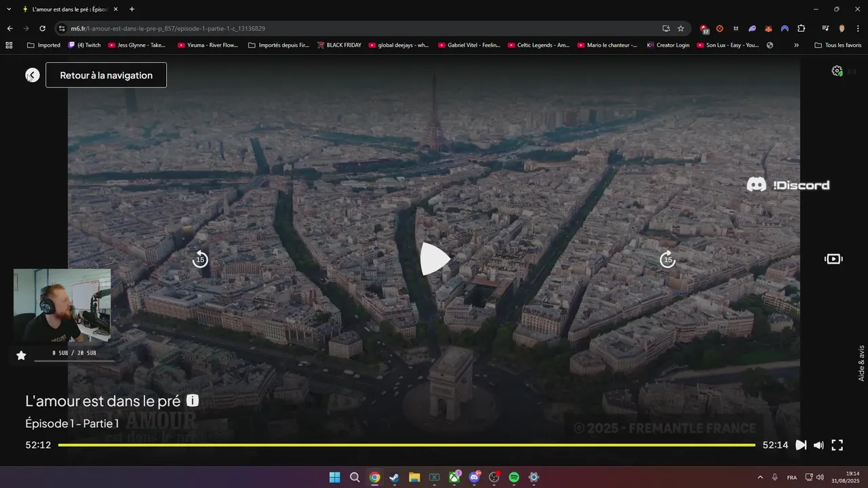Open Xbox app from the taskbar
Screen dimensions: 868x488
[x=454, y=477]
